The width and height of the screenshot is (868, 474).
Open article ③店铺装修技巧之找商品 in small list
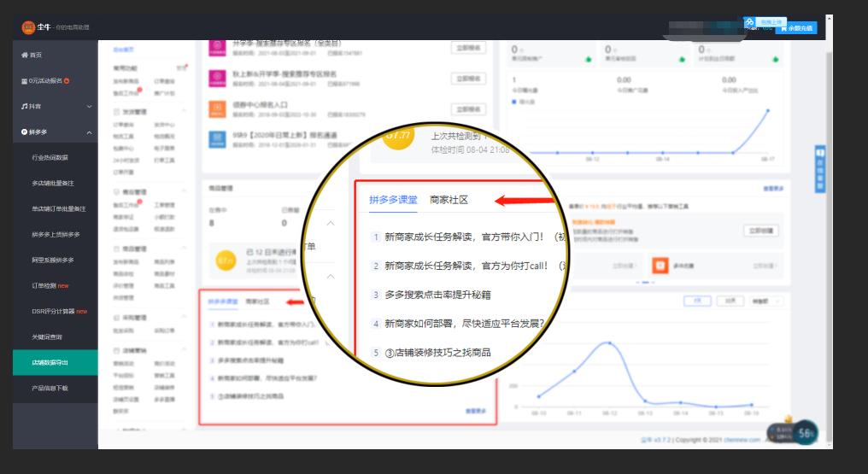[250, 396]
